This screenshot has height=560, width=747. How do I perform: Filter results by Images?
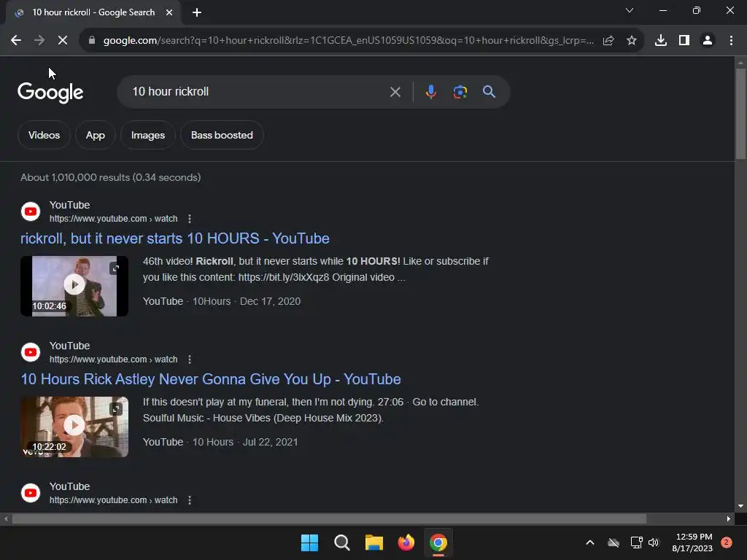148,135
